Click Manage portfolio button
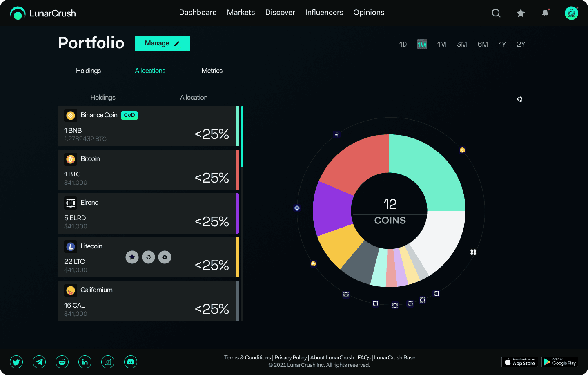Image resolution: width=588 pixels, height=375 pixels. tap(162, 44)
